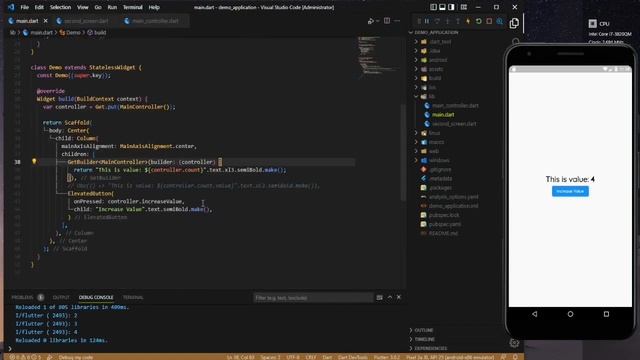Screen dimensions: 640x360
Task: Click the Step Out debug icon
Action: (x=458, y=21)
